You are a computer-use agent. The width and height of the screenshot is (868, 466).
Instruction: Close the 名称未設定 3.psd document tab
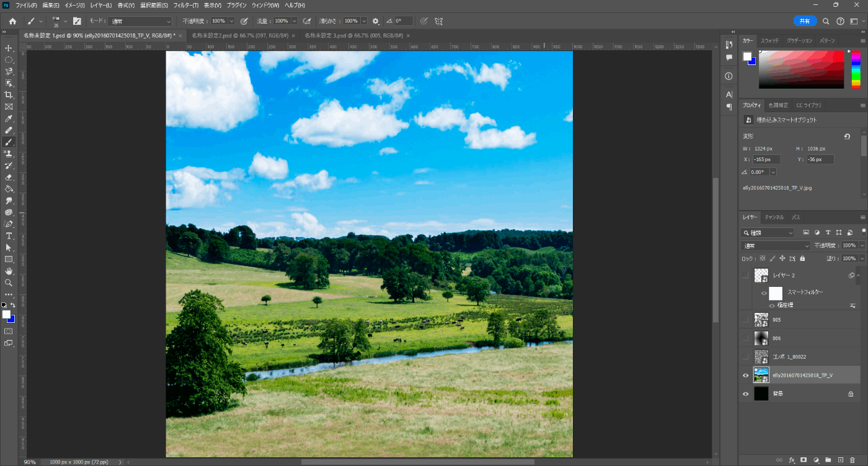[408, 36]
